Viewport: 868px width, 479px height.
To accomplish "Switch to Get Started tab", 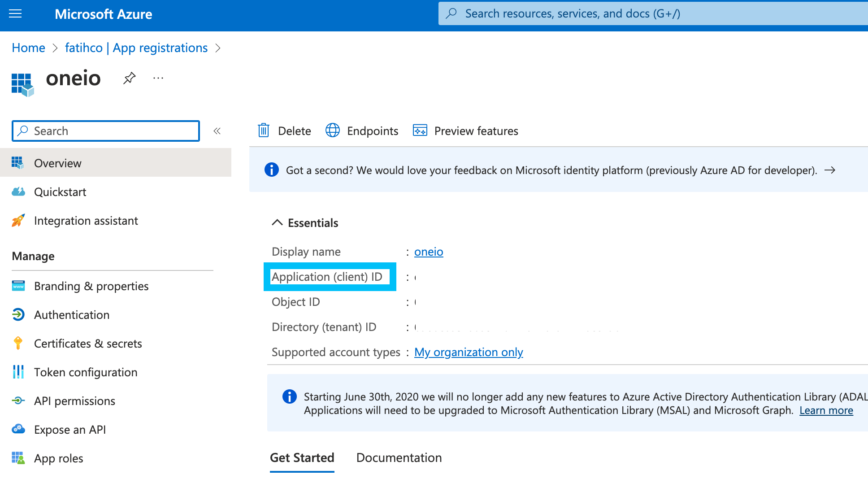I will pos(302,458).
